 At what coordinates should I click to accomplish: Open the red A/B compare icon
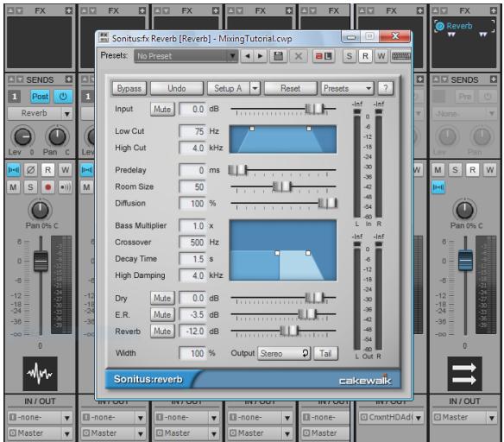click(x=324, y=56)
